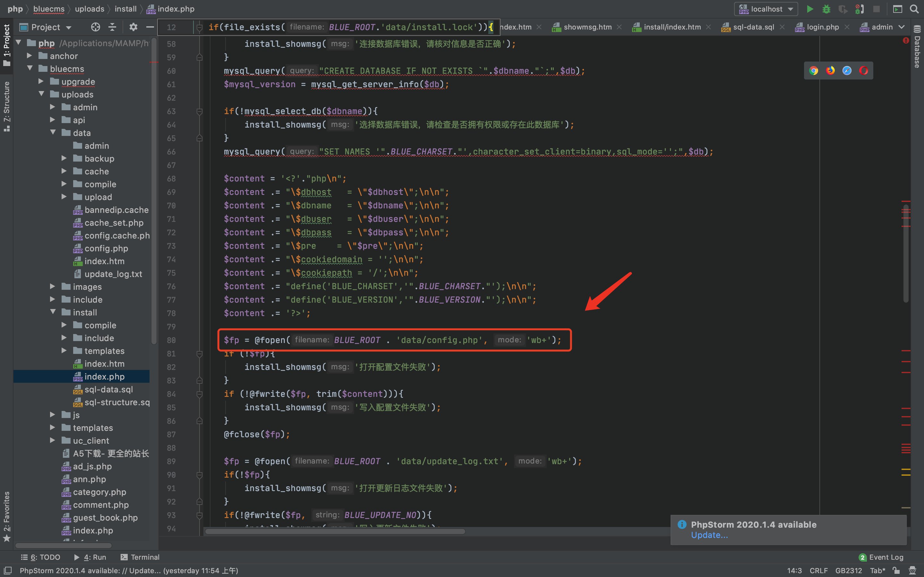The image size is (924, 577).
Task: Open in Opera browser icon
Action: 864,71
